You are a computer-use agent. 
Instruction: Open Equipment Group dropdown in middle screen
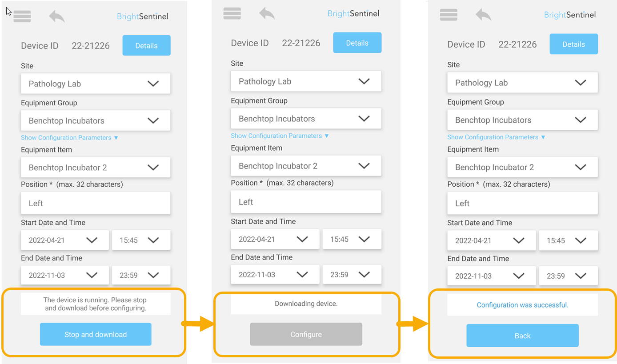click(306, 119)
